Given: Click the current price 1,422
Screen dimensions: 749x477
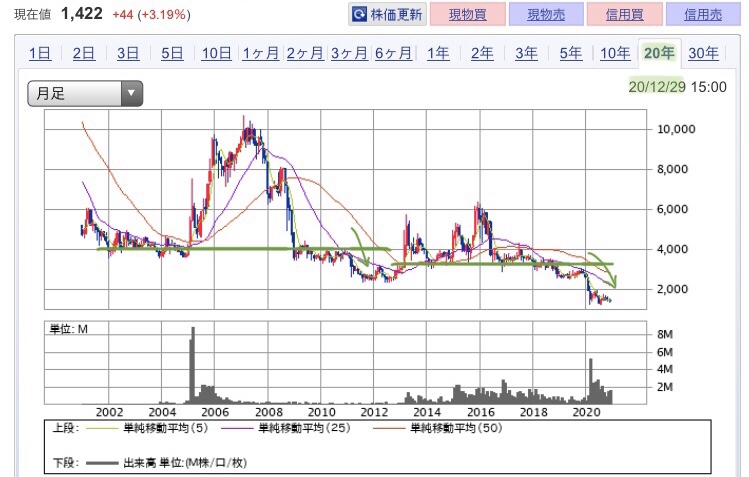Looking at the screenshot, I should point(82,14).
